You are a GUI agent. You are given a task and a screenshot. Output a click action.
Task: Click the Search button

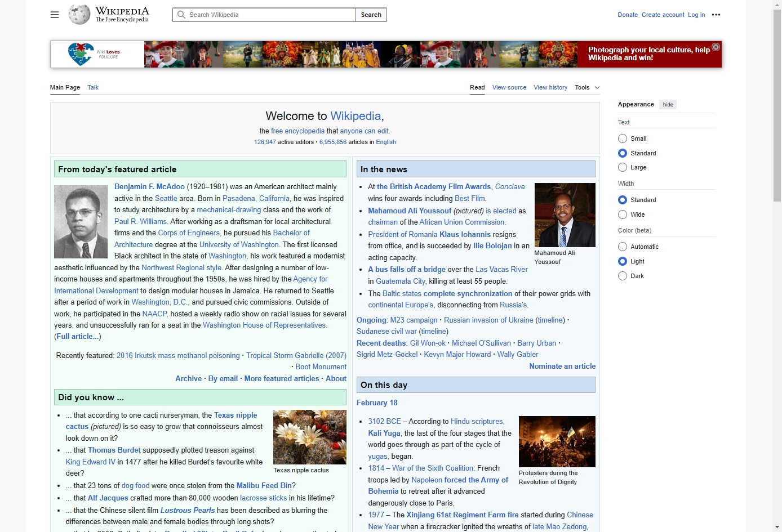click(371, 15)
